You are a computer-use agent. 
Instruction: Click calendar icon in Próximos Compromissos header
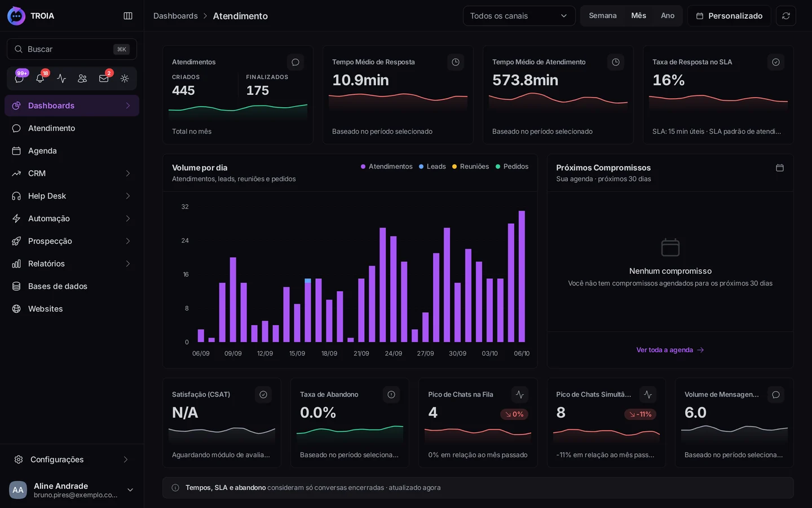click(780, 168)
